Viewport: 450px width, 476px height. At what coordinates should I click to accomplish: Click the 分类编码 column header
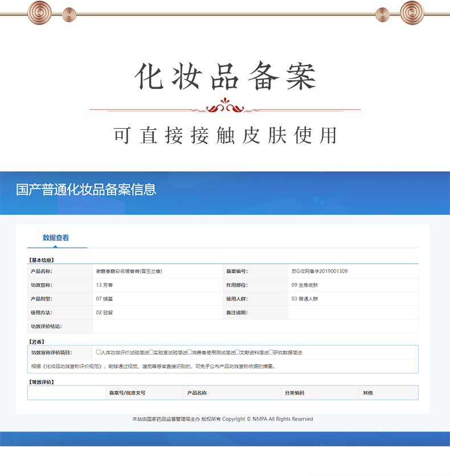click(294, 393)
